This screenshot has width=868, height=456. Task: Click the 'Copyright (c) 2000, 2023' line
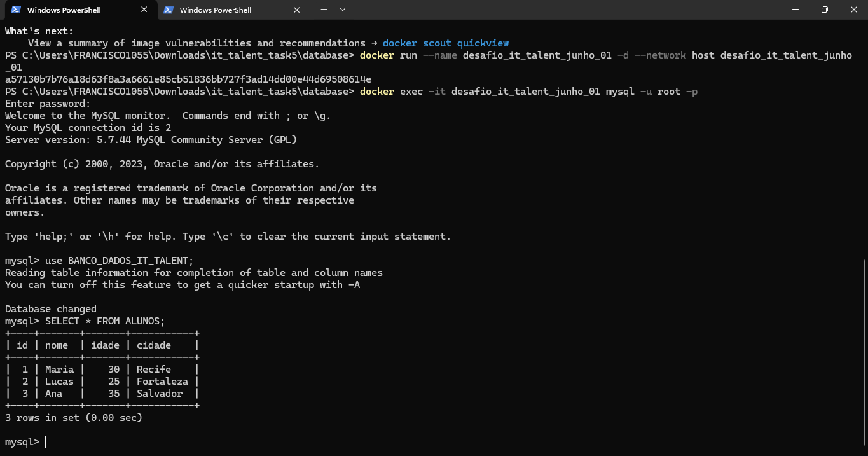pyautogui.click(x=162, y=164)
